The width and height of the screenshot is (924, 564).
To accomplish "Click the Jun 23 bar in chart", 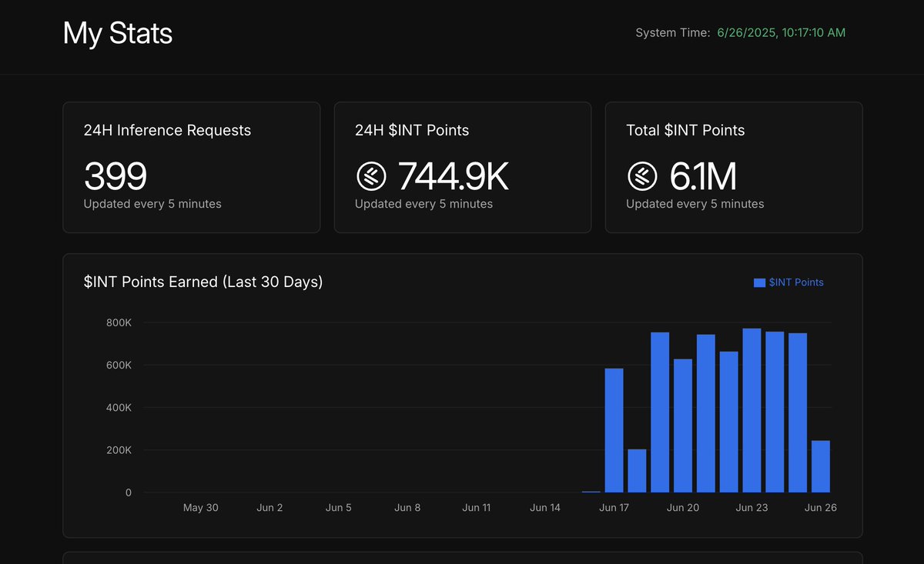I will pyautogui.click(x=752, y=410).
